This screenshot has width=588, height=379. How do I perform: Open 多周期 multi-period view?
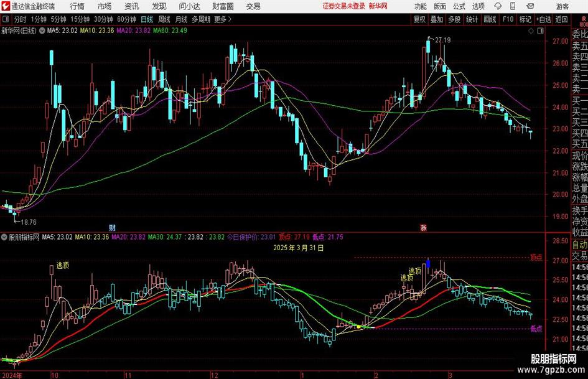(x=200, y=19)
